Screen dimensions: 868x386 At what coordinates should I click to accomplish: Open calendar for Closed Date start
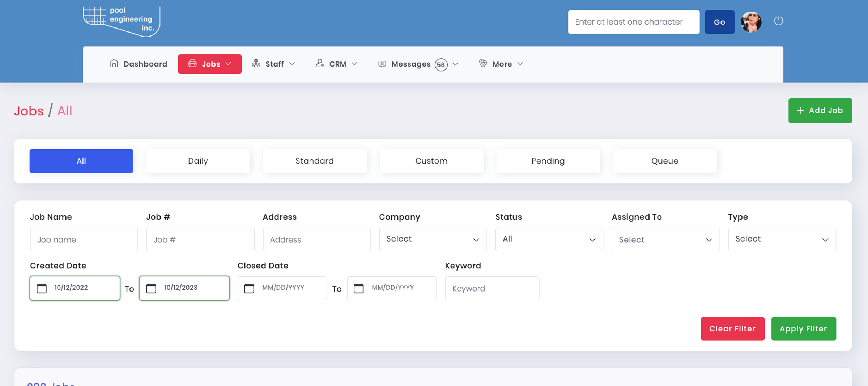click(x=249, y=288)
